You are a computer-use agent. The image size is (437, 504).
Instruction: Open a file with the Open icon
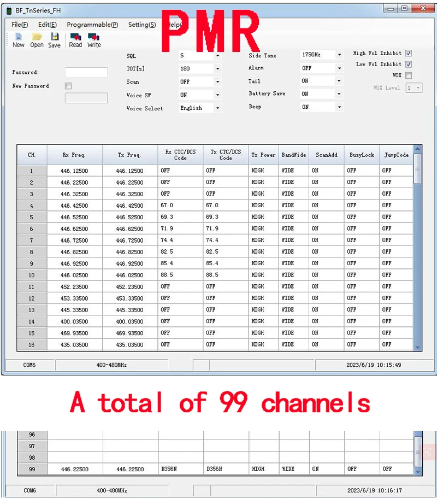click(x=37, y=37)
